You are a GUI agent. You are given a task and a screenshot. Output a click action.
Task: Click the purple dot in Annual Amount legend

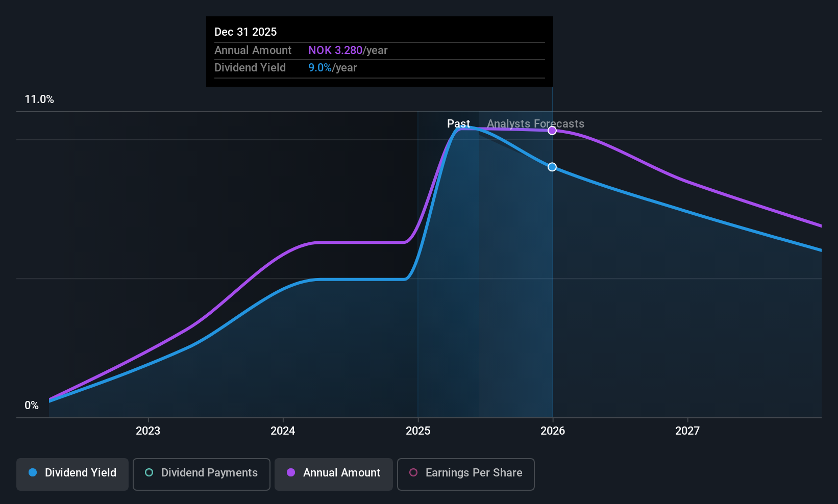pyautogui.click(x=291, y=472)
